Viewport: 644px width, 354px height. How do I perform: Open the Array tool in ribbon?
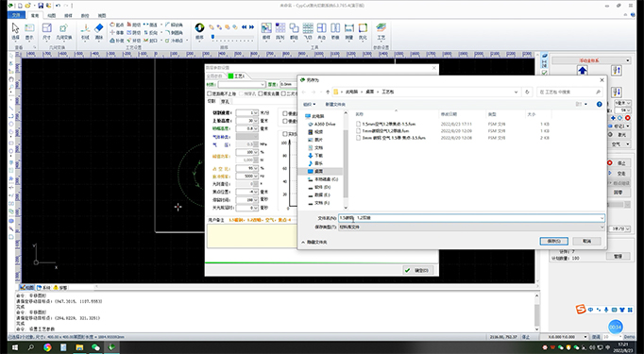[280, 31]
